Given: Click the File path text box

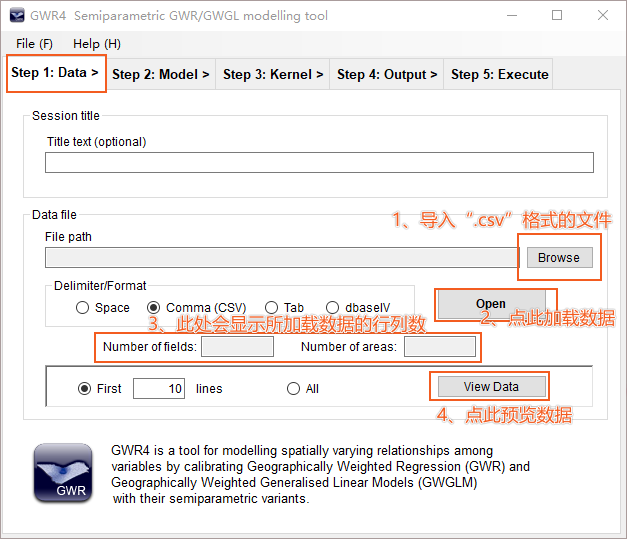Looking at the screenshot, I should (282, 258).
